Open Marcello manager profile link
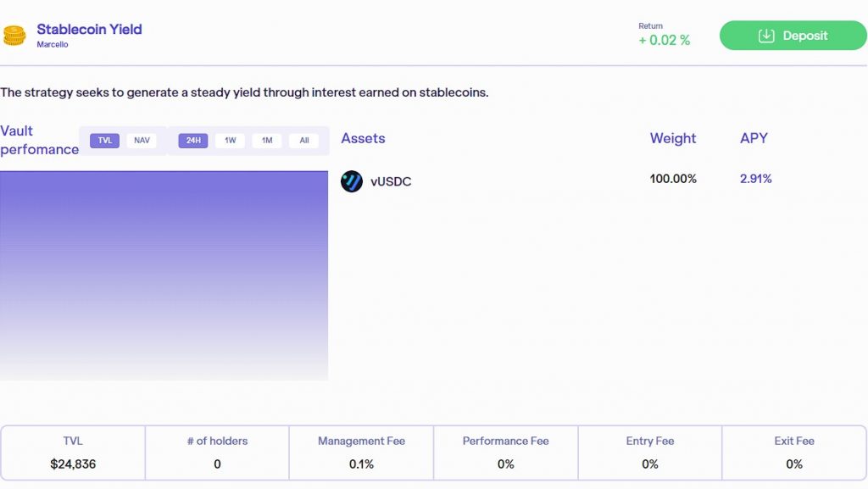Image resolution: width=868 pixels, height=489 pixels. pos(53,44)
